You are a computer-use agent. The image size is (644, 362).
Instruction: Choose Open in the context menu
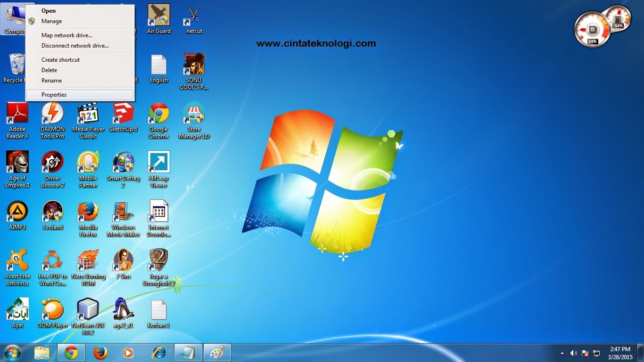pos(80,11)
